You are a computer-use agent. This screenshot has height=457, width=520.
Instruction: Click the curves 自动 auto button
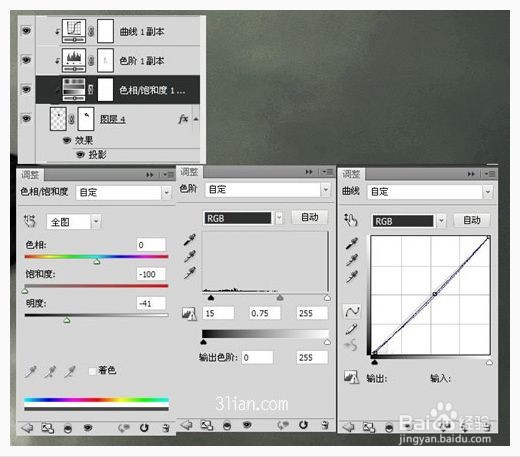pyautogui.click(x=472, y=220)
